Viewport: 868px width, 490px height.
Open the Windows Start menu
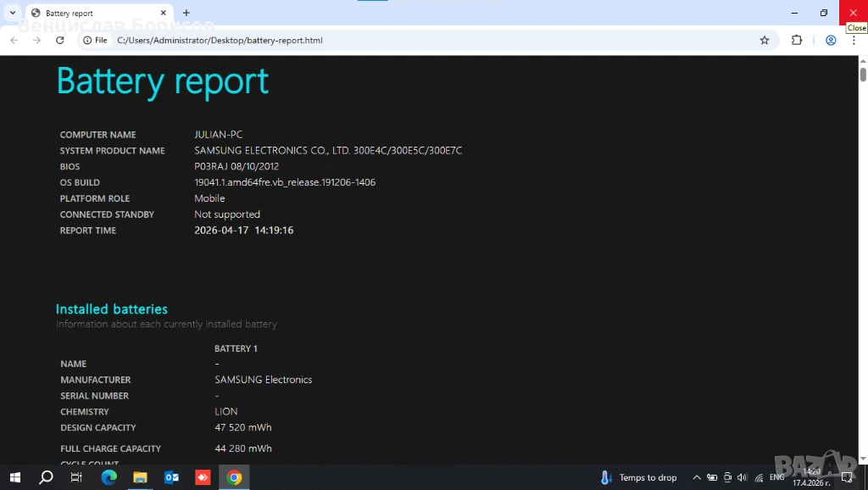click(x=14, y=477)
